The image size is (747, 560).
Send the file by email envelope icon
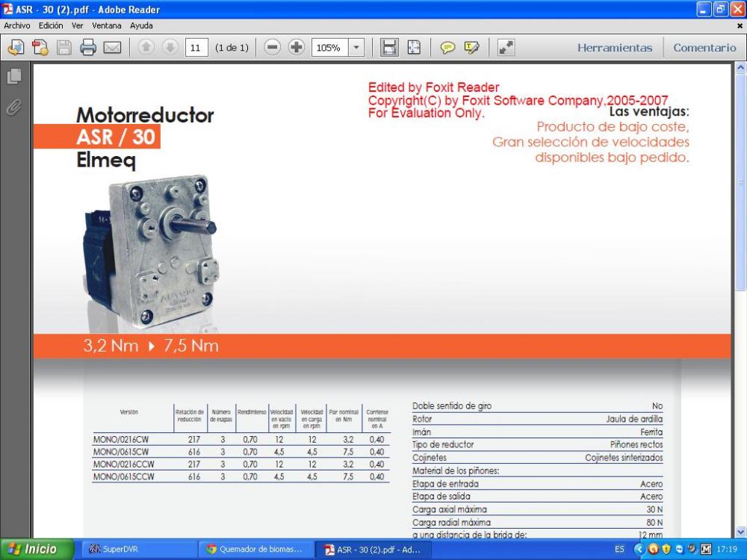113,47
